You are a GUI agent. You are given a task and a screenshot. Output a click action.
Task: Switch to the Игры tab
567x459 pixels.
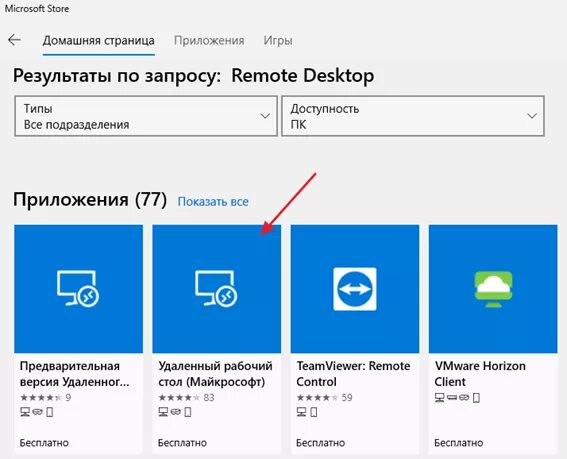click(278, 41)
